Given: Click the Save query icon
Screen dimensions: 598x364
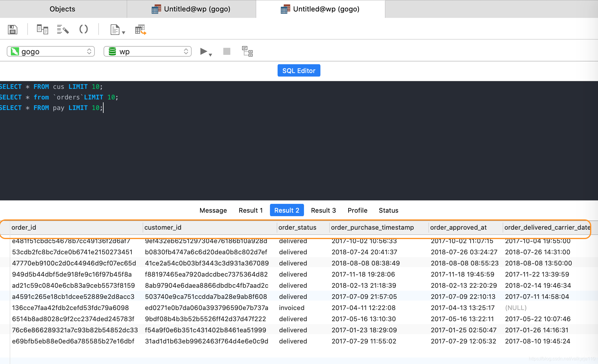Looking at the screenshot, I should 12,29.
